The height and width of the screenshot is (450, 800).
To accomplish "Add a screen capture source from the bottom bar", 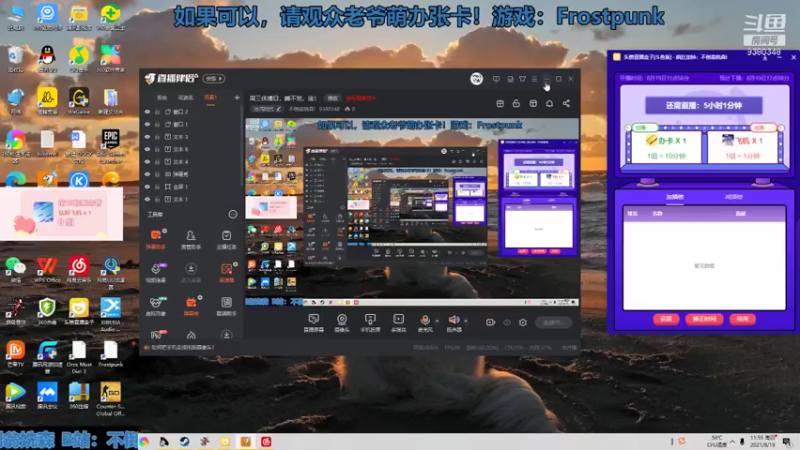I will (313, 322).
